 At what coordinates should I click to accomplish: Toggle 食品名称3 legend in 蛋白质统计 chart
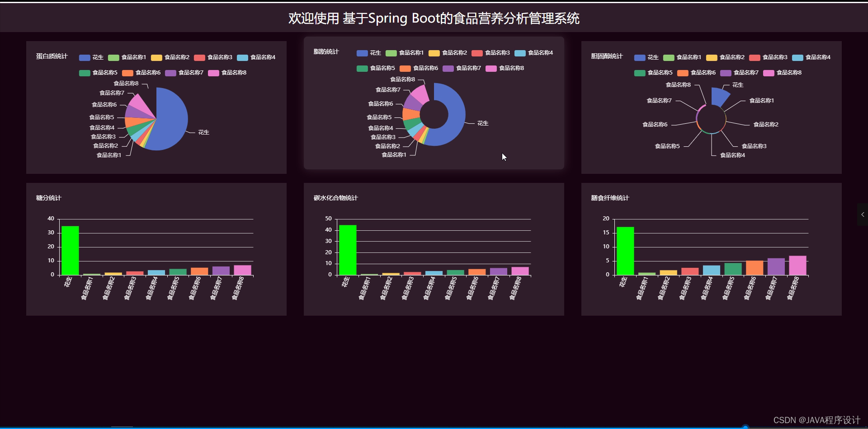coord(213,57)
